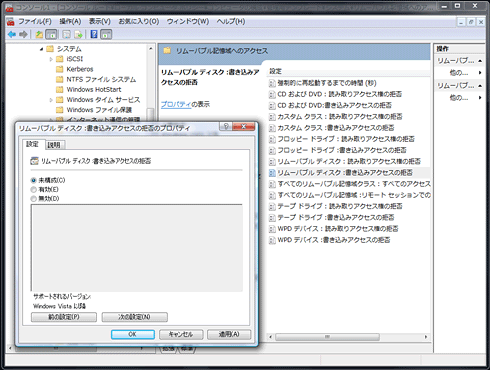Collapse the first リムーバブ... section in 操作 pane
The width and height of the screenshot is (490, 370).
pyautogui.click(x=480, y=61)
